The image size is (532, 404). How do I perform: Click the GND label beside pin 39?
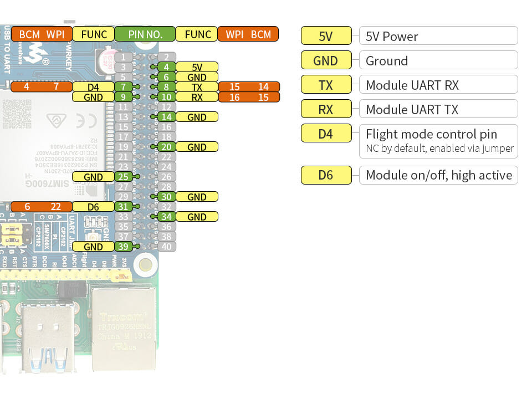click(93, 247)
